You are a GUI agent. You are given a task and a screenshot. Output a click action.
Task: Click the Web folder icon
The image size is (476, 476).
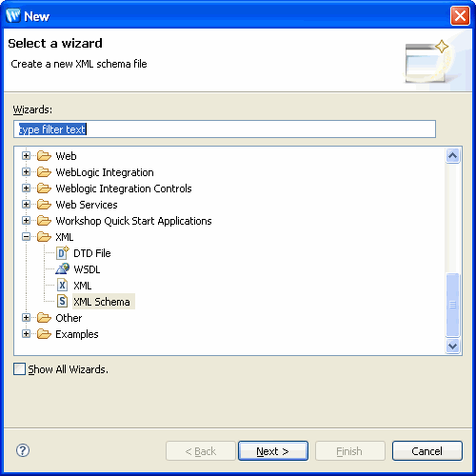[44, 156]
